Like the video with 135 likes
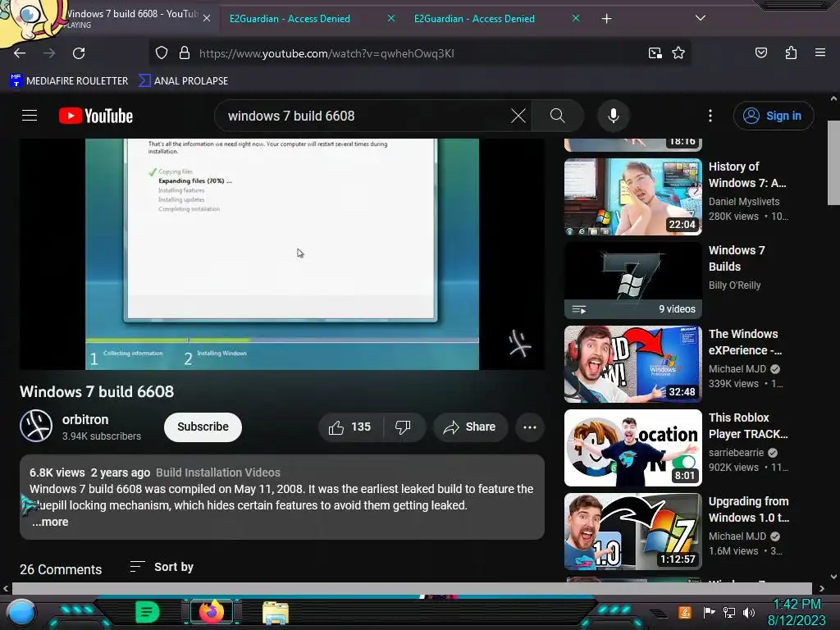The height and width of the screenshot is (630, 840). tap(350, 427)
